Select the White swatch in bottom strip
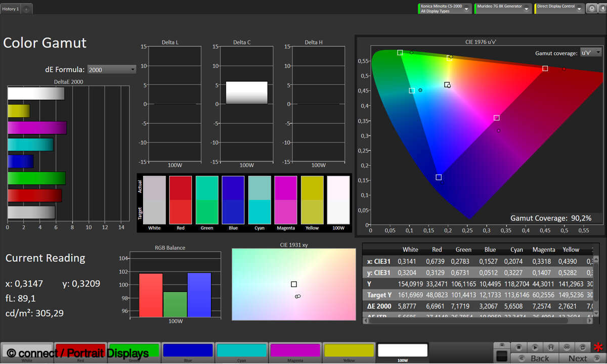 tap(27, 351)
